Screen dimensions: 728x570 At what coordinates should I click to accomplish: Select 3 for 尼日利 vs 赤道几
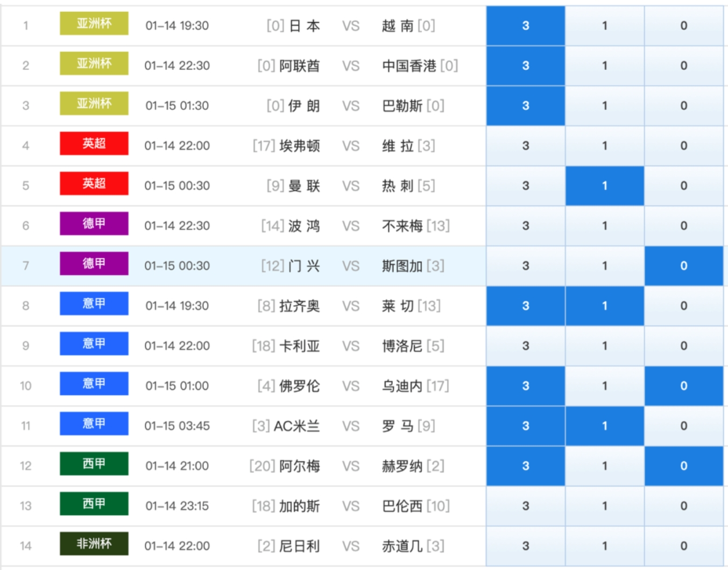click(x=526, y=546)
